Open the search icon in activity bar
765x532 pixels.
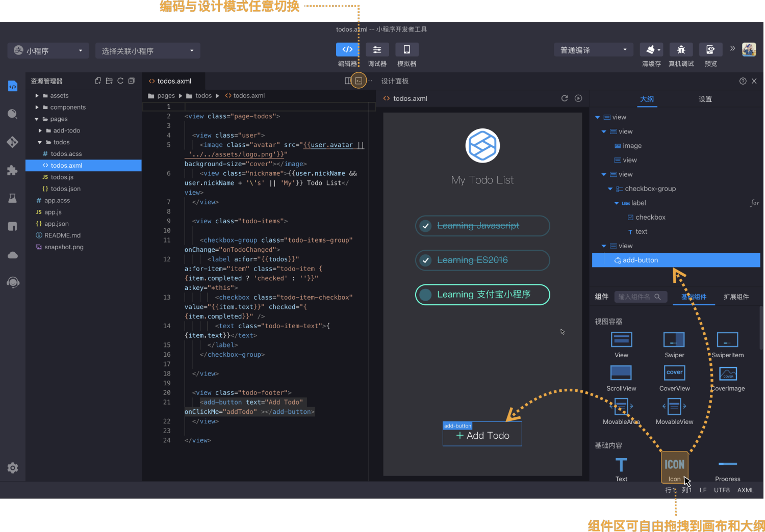point(13,114)
